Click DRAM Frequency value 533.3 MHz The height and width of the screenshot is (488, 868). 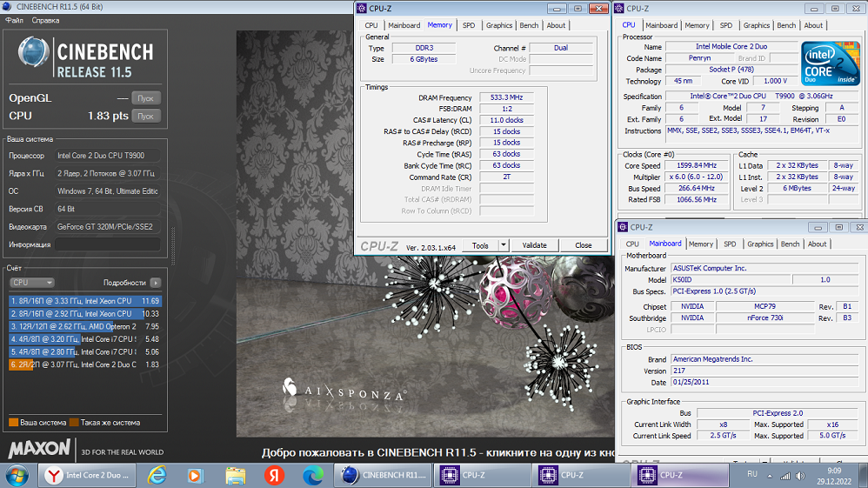506,97
